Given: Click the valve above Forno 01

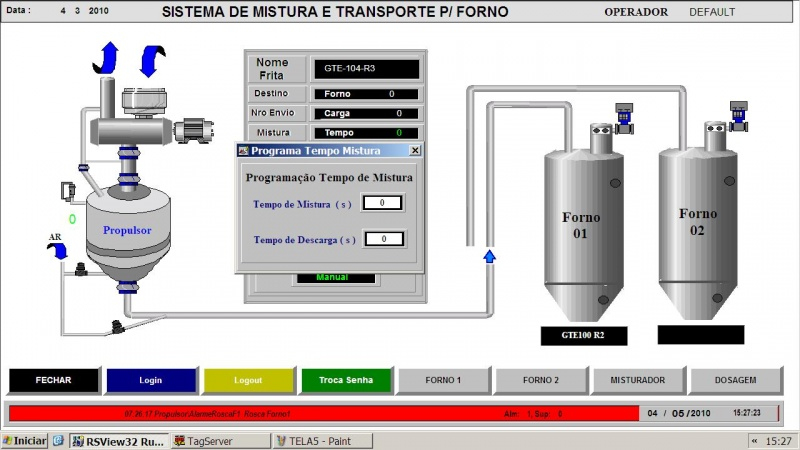Looking at the screenshot, I should pyautogui.click(x=624, y=117).
